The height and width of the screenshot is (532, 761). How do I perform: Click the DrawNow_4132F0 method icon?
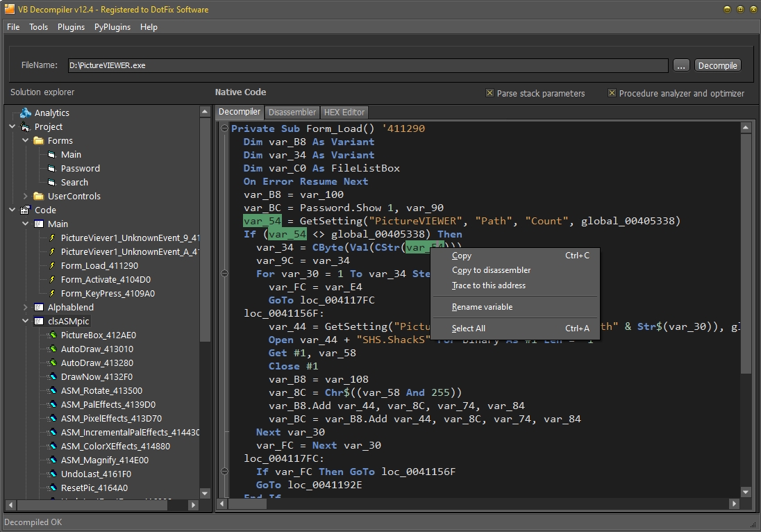[x=51, y=377]
